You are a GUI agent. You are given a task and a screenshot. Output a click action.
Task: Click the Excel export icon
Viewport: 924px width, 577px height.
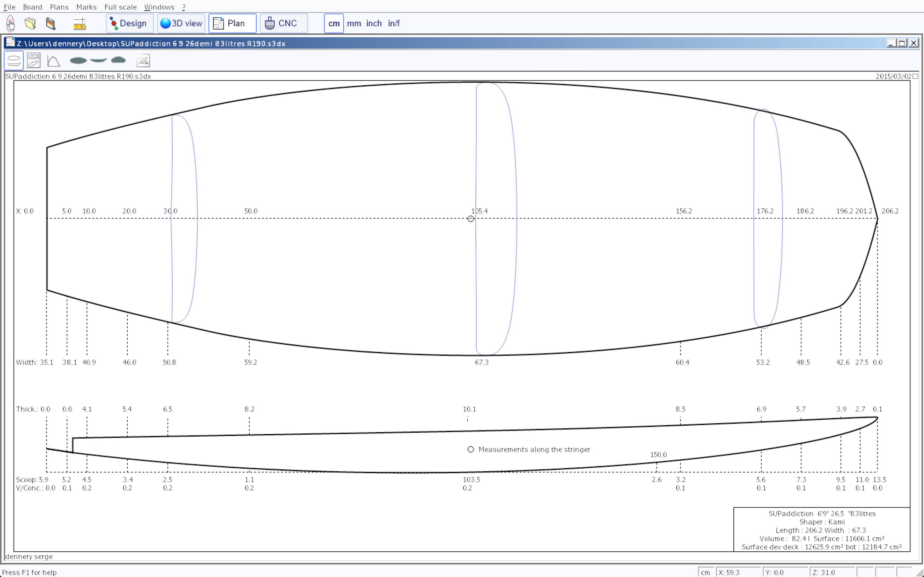(x=143, y=61)
